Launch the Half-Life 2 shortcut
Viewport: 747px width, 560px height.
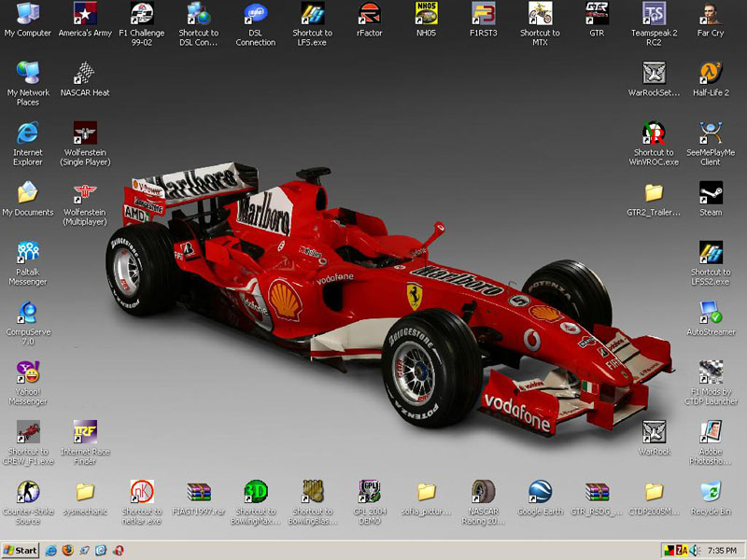711,78
